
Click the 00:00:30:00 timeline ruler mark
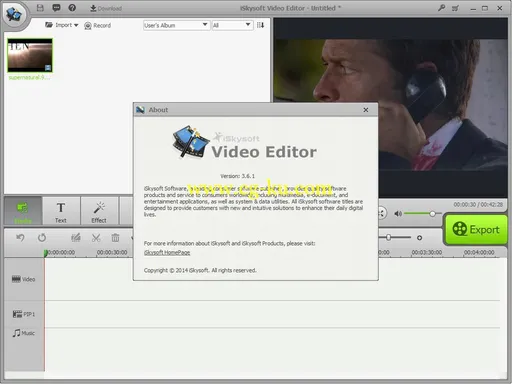click(x=112, y=252)
